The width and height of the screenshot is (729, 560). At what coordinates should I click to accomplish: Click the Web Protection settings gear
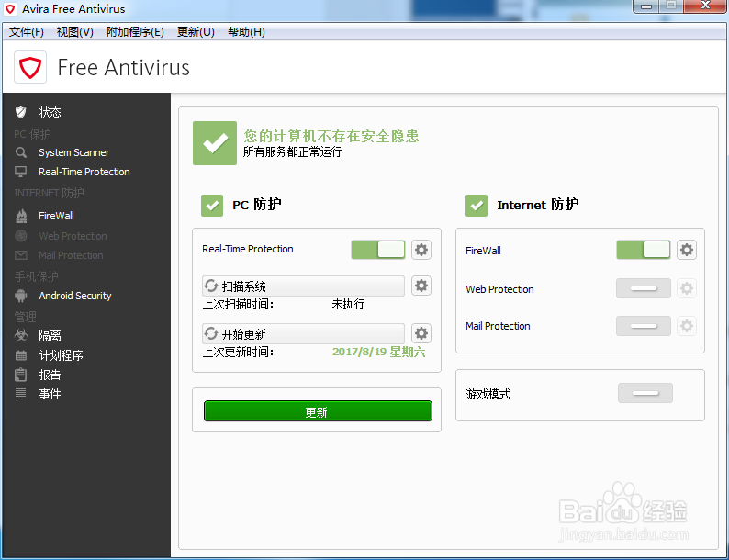point(687,288)
